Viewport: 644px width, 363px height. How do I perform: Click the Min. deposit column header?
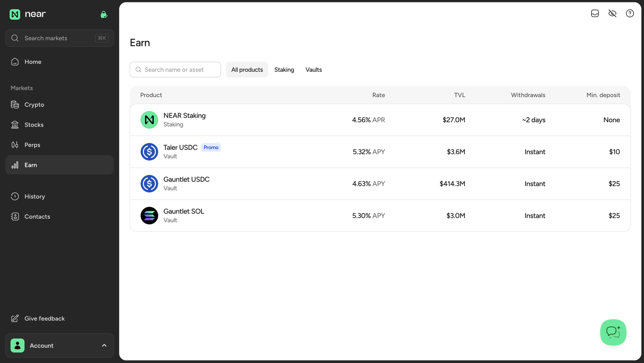603,95
